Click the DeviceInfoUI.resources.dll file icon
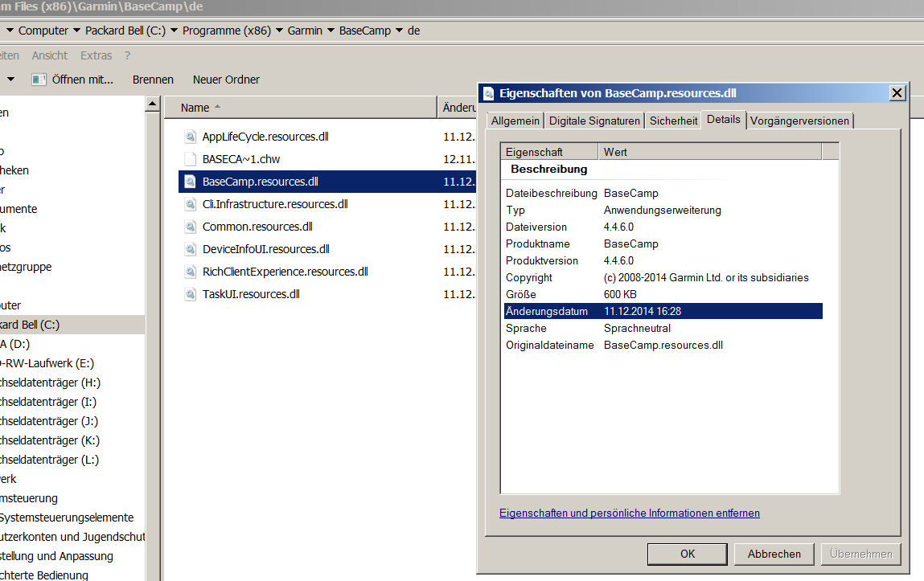924x581 pixels. tap(190, 249)
